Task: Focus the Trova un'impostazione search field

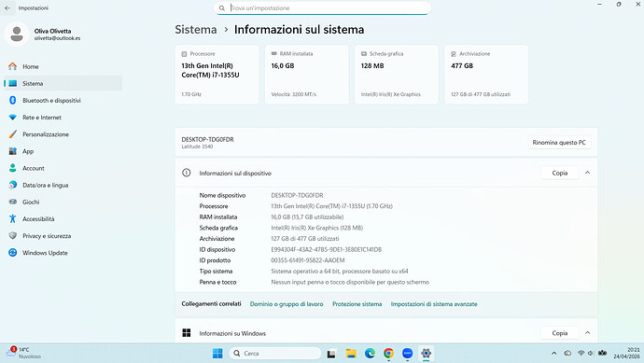Action: pos(322,7)
